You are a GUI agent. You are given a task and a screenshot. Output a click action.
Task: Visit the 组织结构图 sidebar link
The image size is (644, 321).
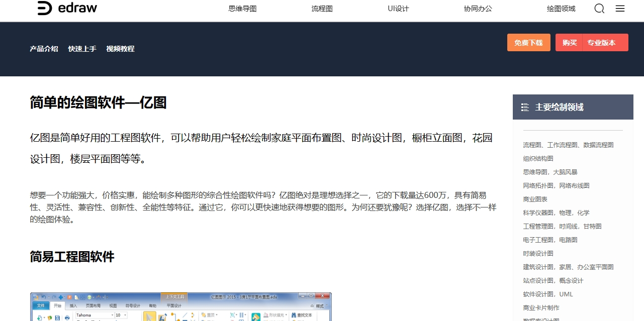pos(538,158)
